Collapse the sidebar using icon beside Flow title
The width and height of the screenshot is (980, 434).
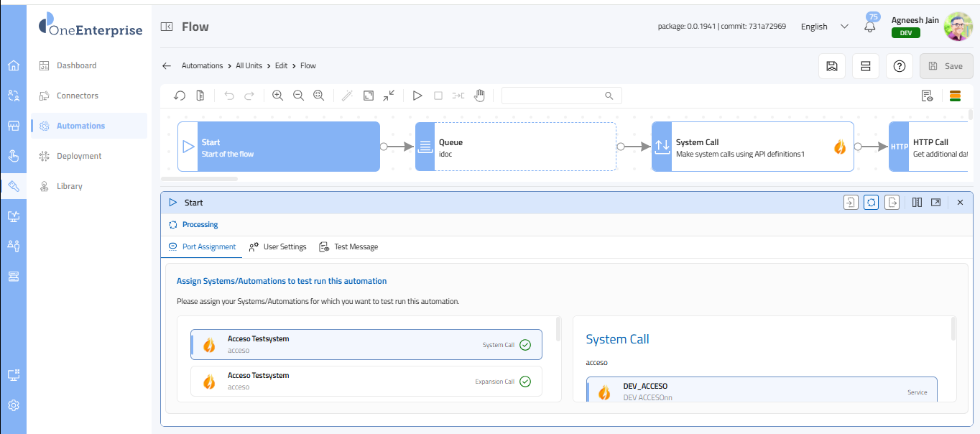[167, 27]
